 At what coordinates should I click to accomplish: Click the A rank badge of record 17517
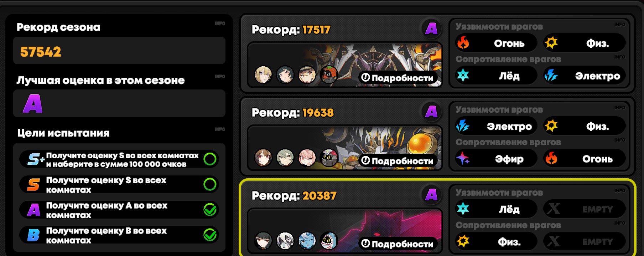[431, 29]
